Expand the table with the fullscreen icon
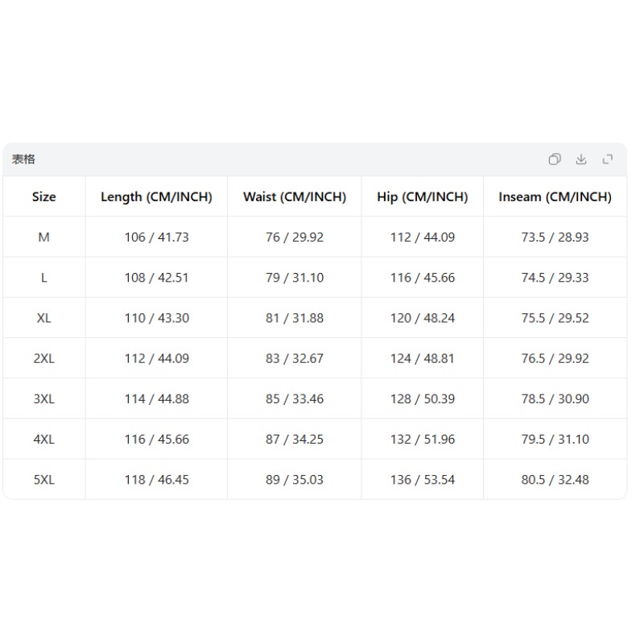 (608, 159)
